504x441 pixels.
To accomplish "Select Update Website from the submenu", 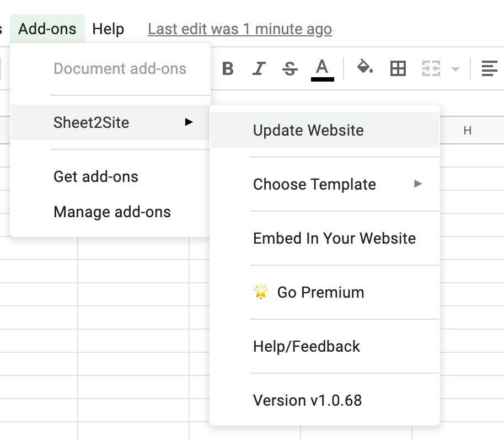I will point(308,131).
